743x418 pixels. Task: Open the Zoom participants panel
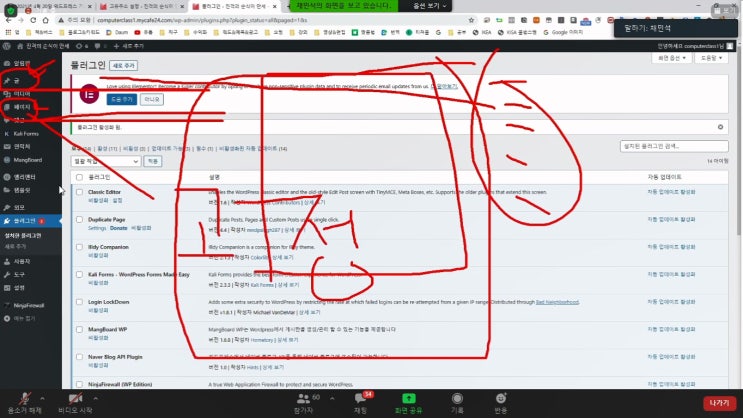(x=303, y=403)
